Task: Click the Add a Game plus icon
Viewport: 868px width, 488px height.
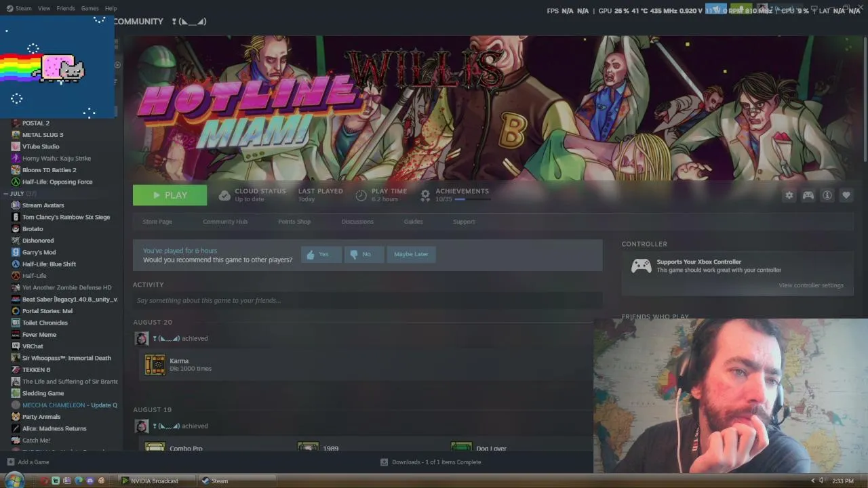Action: coord(10,462)
